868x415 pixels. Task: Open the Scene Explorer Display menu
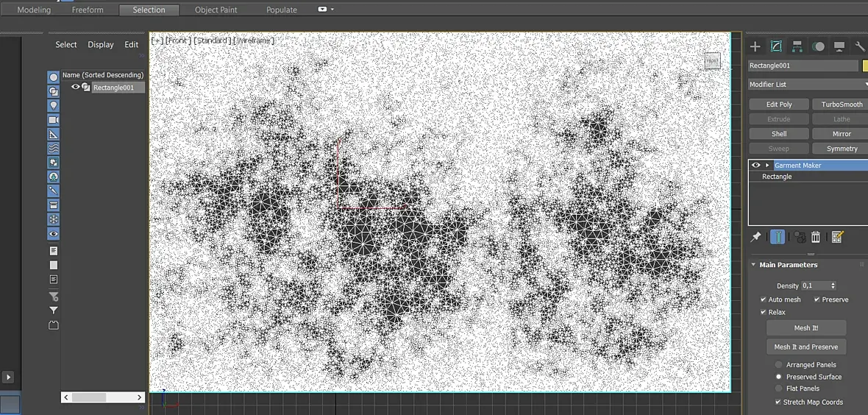(x=101, y=45)
